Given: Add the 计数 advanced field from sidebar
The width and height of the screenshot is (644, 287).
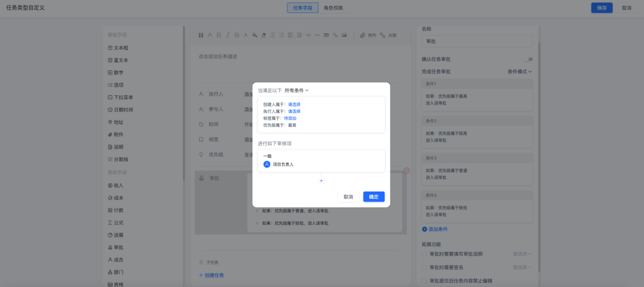Looking at the screenshot, I should pyautogui.click(x=116, y=210).
